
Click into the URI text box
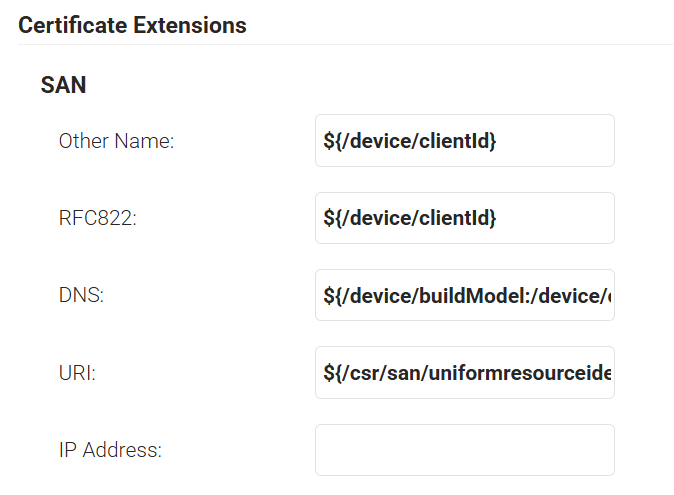pos(464,373)
